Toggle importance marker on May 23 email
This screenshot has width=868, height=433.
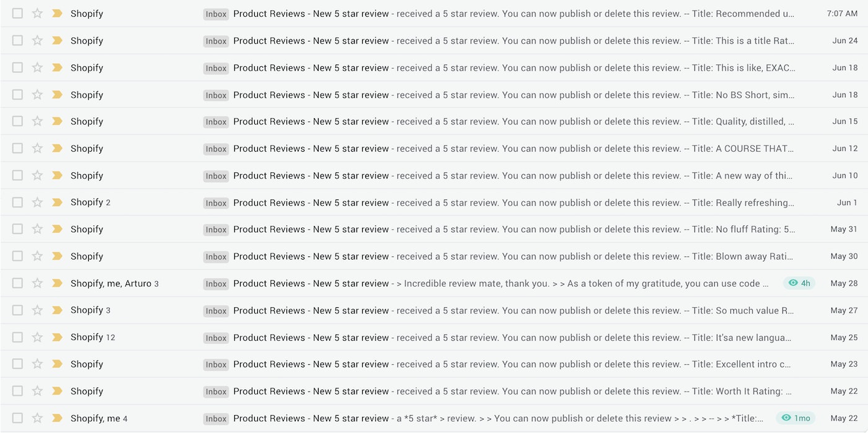tap(57, 364)
